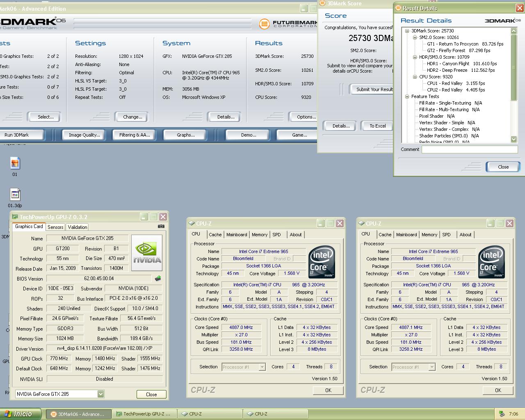Click the Image Quality button
This screenshot has height=420, width=525.
(84, 135)
